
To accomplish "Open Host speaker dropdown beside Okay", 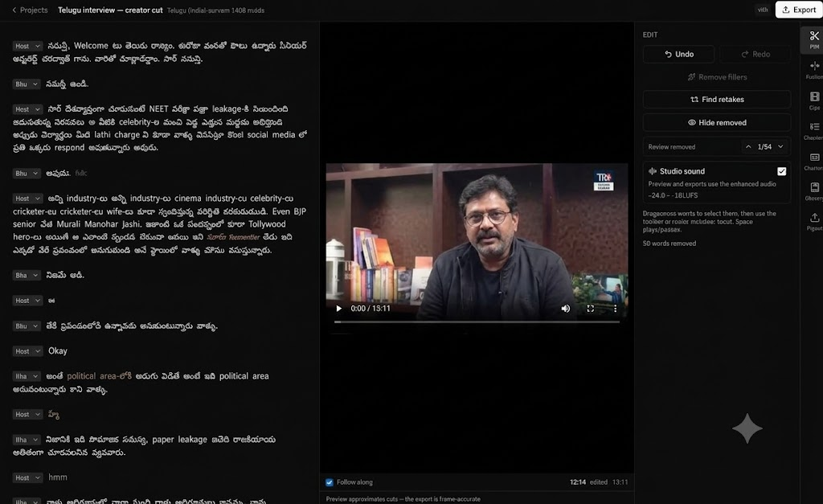I will 27,351.
